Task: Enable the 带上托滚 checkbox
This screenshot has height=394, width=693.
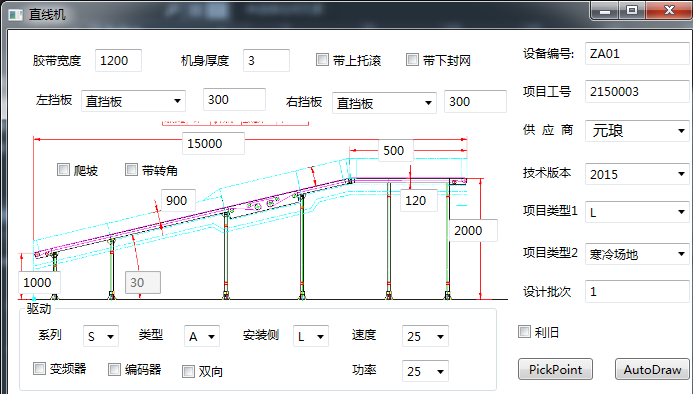Action: 323,60
